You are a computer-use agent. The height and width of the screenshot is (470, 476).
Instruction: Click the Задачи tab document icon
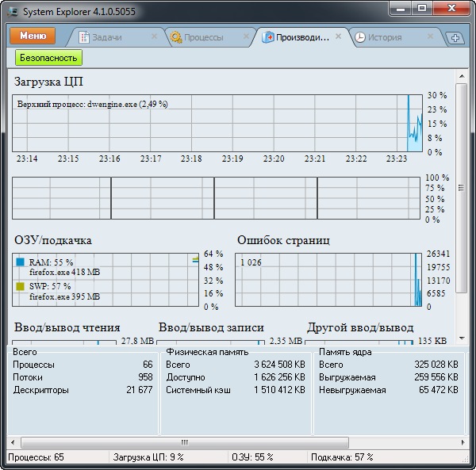pos(84,37)
